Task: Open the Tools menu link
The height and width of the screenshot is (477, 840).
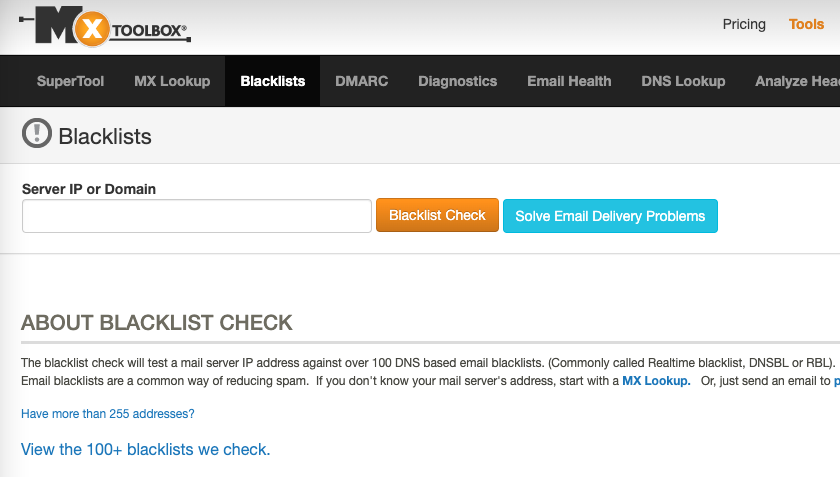Action: pos(806,24)
